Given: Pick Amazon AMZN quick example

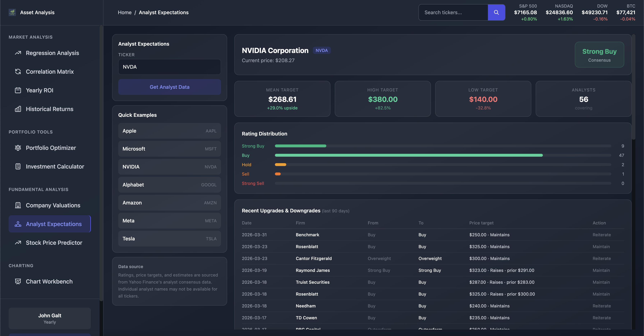Looking at the screenshot, I should [169, 203].
